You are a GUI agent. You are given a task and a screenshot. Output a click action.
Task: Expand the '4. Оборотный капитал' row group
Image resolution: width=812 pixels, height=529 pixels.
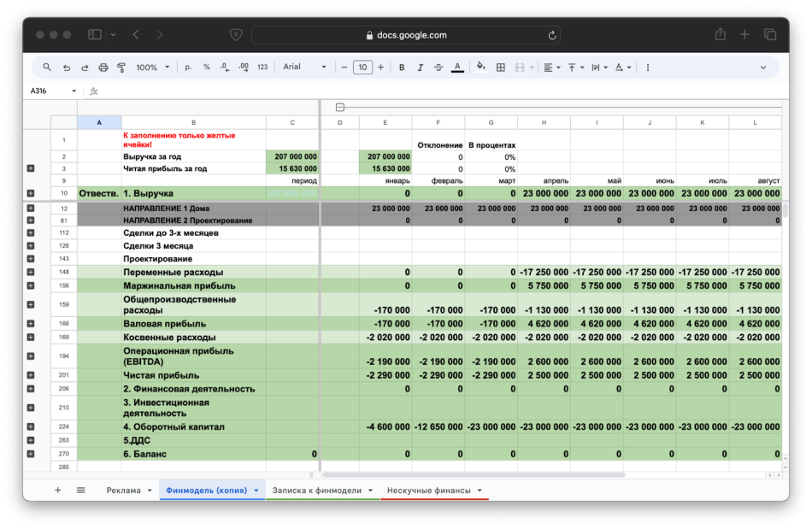pos(31,426)
